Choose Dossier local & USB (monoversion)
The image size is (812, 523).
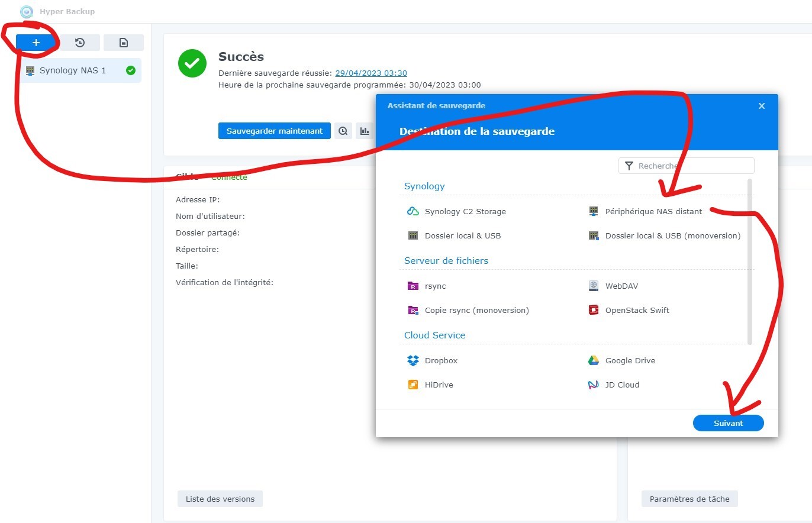tap(665, 235)
